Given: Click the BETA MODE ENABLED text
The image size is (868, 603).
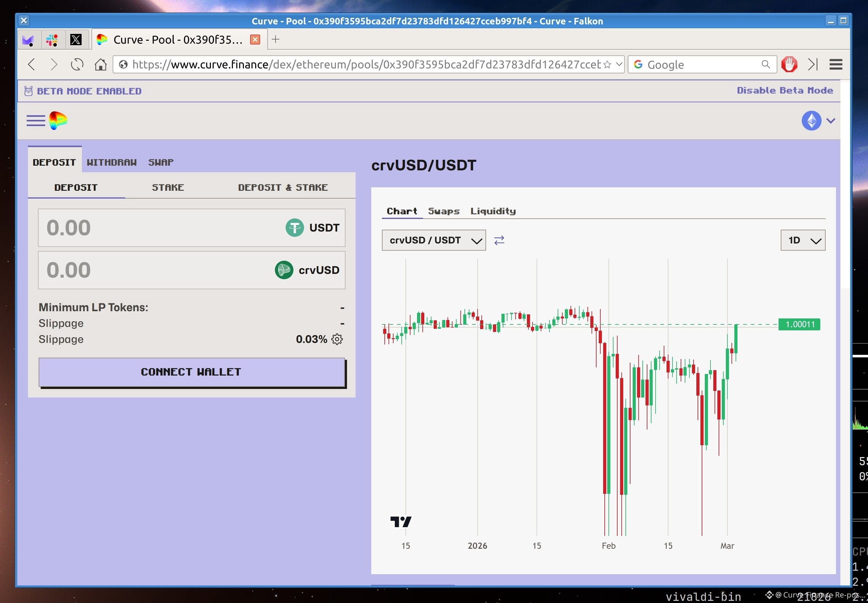Looking at the screenshot, I should [x=89, y=91].
